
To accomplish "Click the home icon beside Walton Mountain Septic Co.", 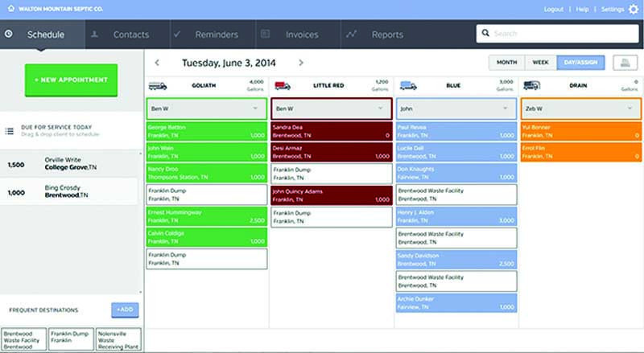I will click(x=11, y=8).
